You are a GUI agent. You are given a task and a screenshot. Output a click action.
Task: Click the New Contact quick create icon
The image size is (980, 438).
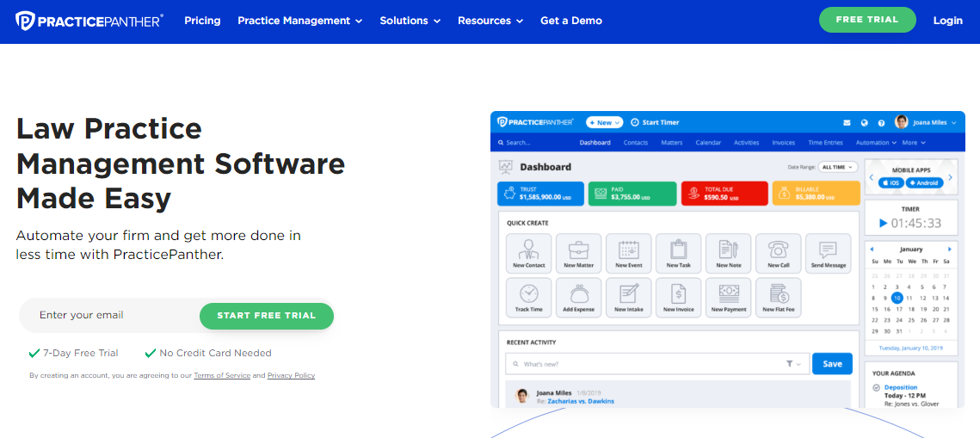529,250
